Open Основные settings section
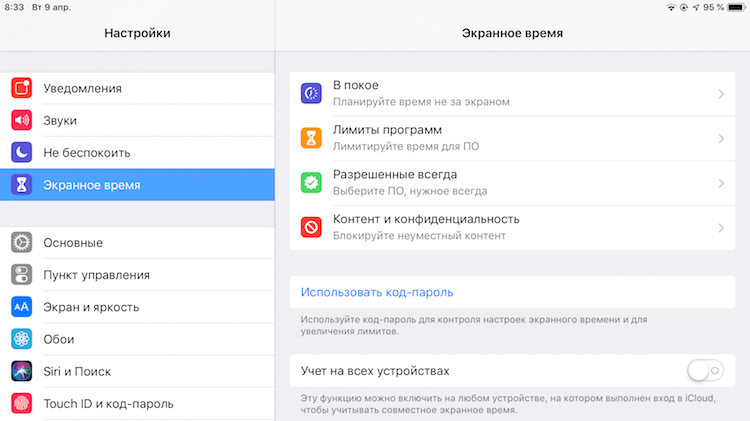Screen dimensions: 750x421 pos(137,243)
